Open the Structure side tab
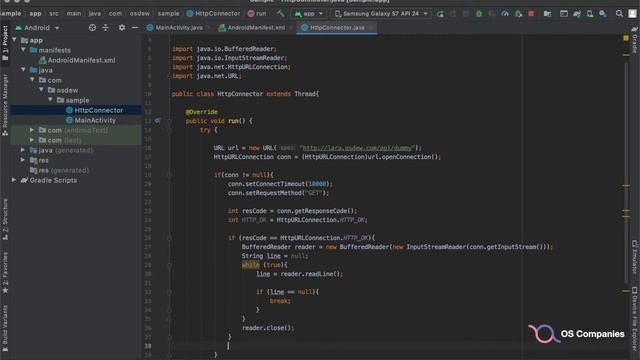Screen dimensions: 640x360 [x=5, y=219]
